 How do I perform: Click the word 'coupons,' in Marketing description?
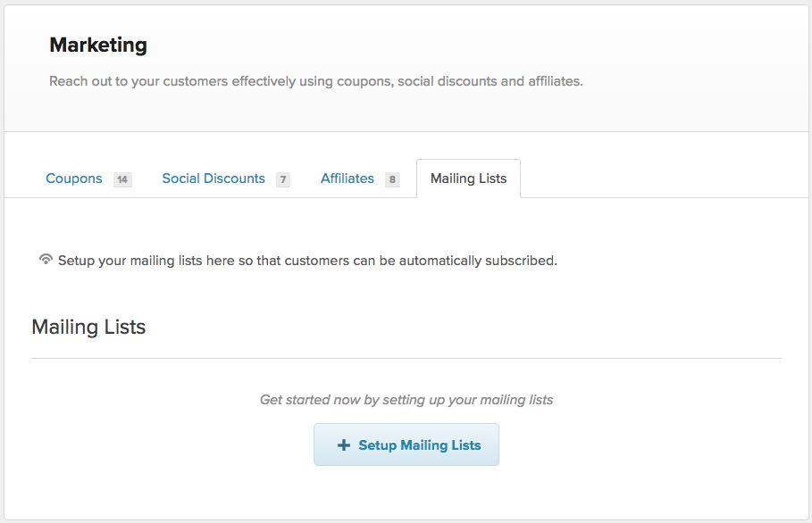pyautogui.click(x=365, y=82)
